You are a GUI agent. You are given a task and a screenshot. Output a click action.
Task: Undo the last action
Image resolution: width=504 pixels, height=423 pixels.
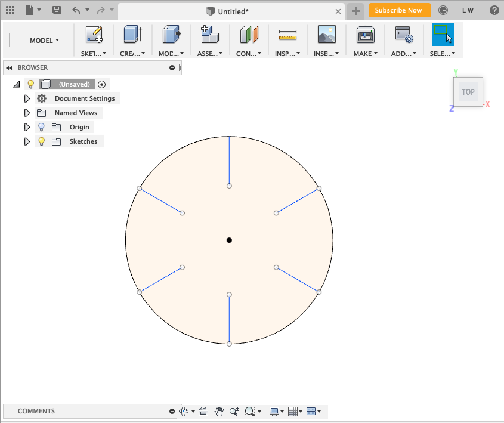pos(76,10)
